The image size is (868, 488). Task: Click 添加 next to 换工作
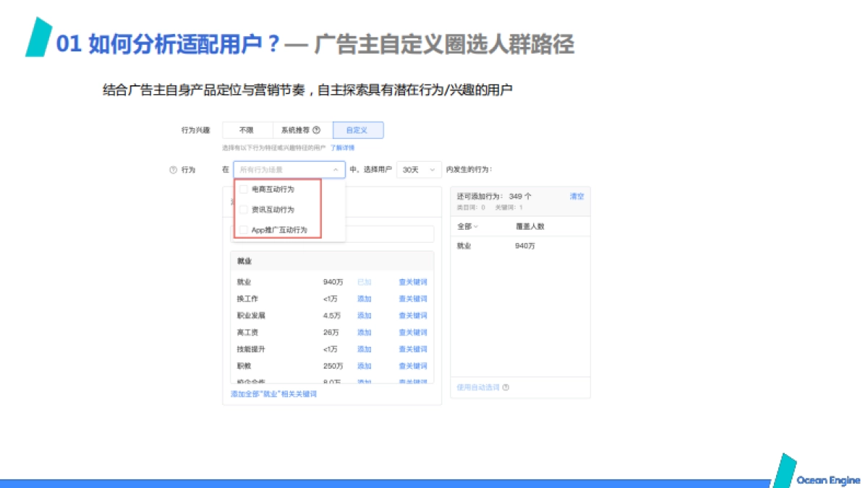pyautogui.click(x=364, y=299)
